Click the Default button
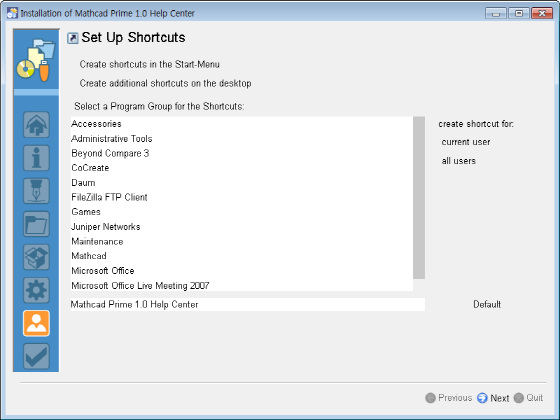The width and height of the screenshot is (560, 420). point(487,304)
